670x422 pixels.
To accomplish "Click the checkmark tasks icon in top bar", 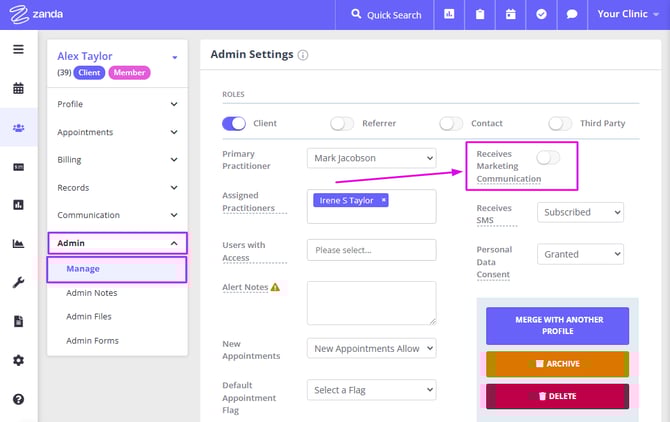I will pyautogui.click(x=541, y=15).
